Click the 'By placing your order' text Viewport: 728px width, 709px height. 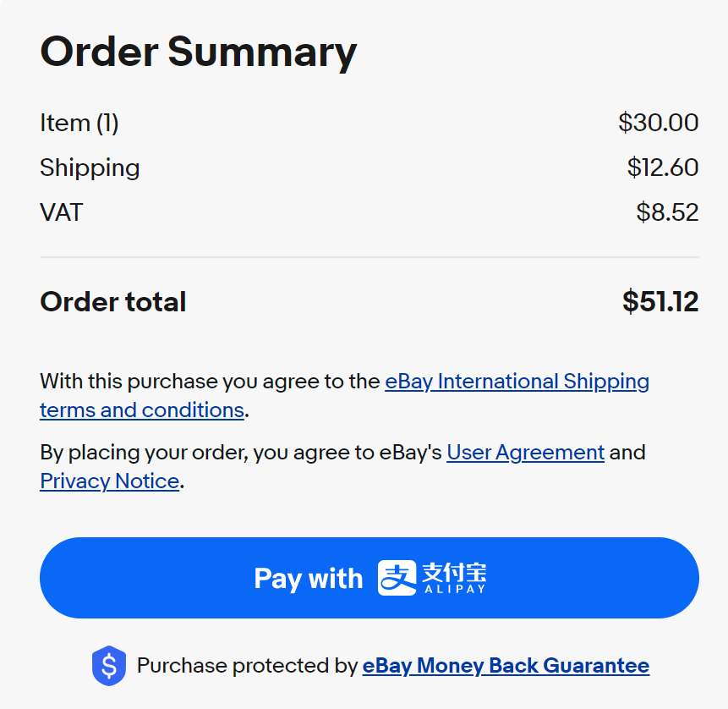pos(241,453)
